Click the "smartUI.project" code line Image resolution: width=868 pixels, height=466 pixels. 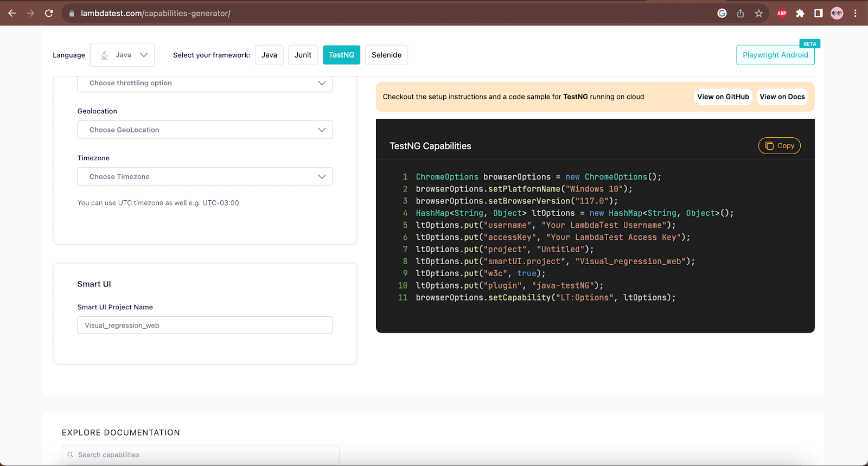[x=556, y=261]
